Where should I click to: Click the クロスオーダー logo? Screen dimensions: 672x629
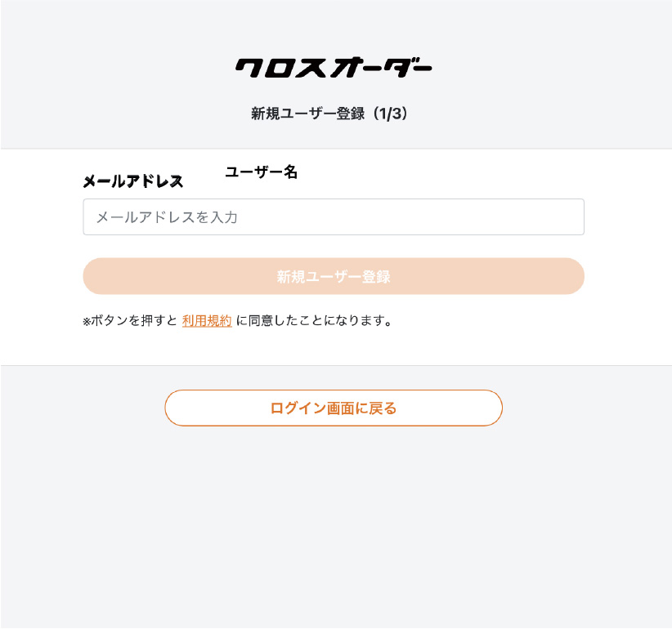pos(334,68)
